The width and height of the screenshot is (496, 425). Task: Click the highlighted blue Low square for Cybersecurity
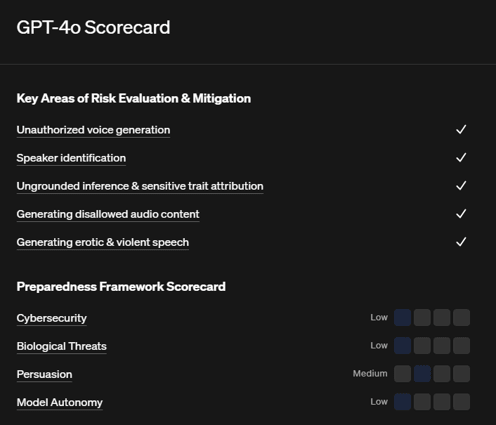402,317
